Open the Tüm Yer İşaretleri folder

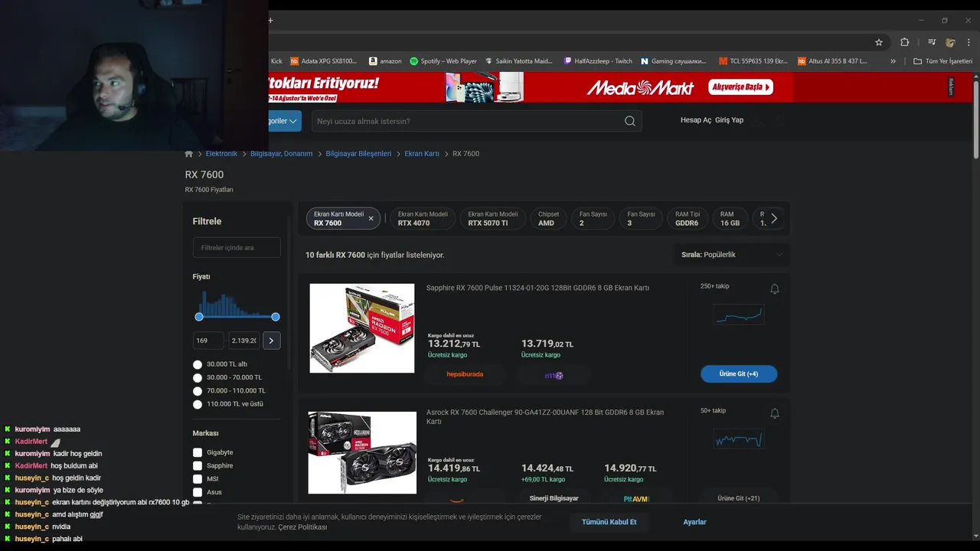[942, 61]
